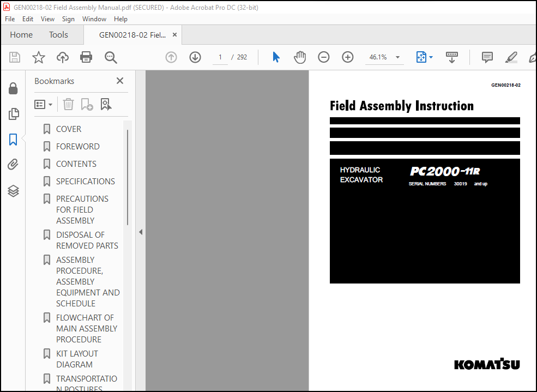Open COVER bookmark

69,129
